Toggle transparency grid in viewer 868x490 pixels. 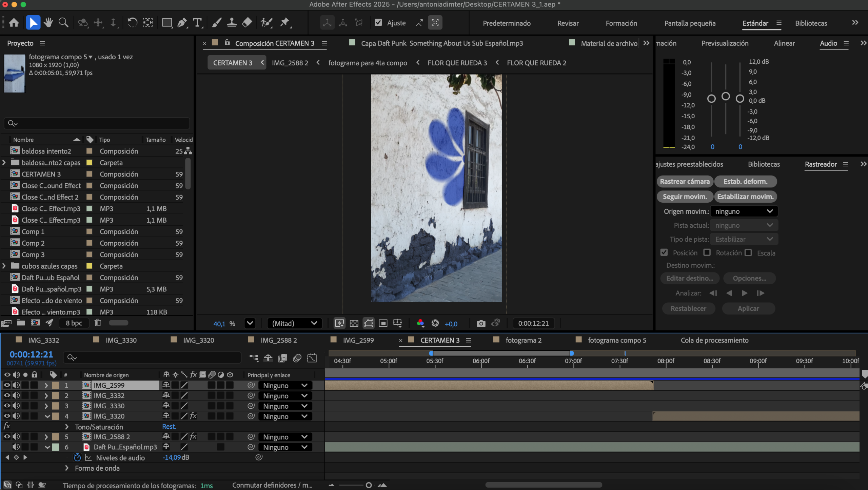click(354, 323)
